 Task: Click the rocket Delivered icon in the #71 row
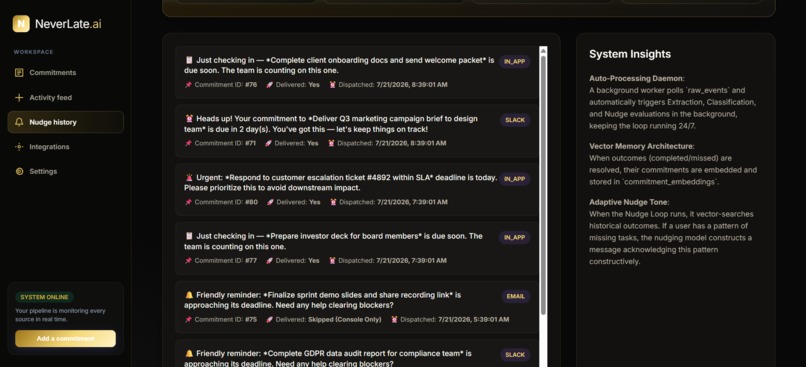click(x=268, y=143)
